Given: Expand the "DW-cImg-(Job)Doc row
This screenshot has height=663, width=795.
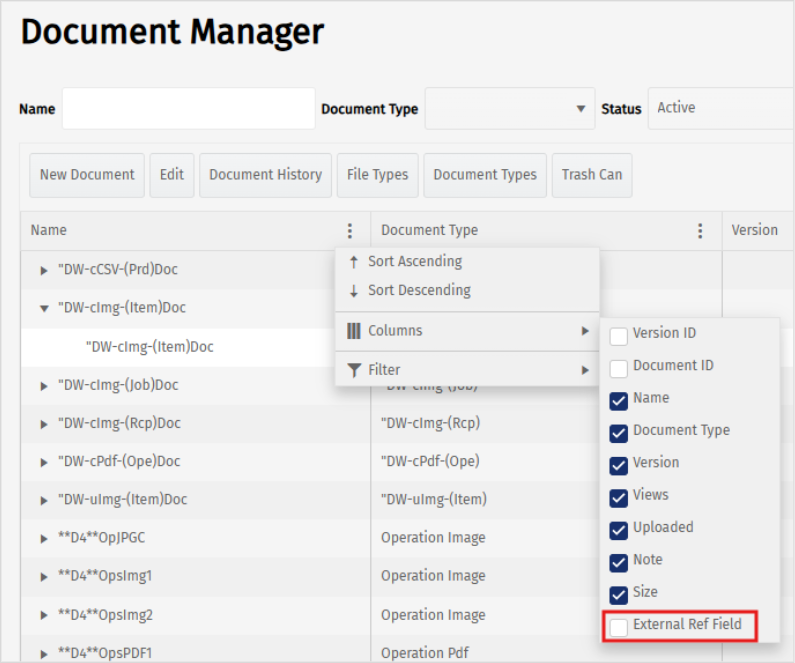Looking at the screenshot, I should pos(44,386).
